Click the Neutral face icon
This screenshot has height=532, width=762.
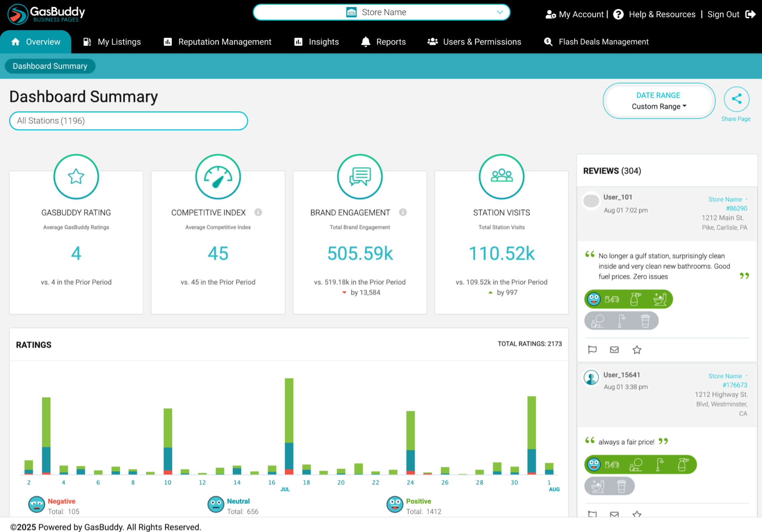(x=216, y=504)
